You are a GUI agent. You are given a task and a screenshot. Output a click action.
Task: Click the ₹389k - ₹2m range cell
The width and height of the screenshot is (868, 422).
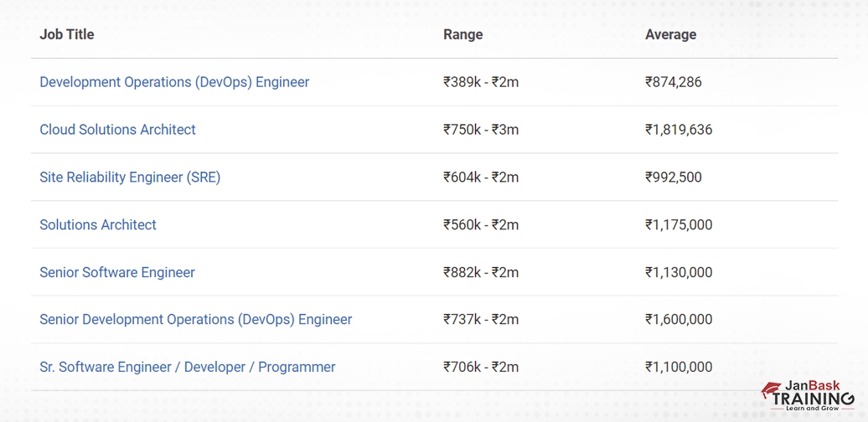coord(481,82)
